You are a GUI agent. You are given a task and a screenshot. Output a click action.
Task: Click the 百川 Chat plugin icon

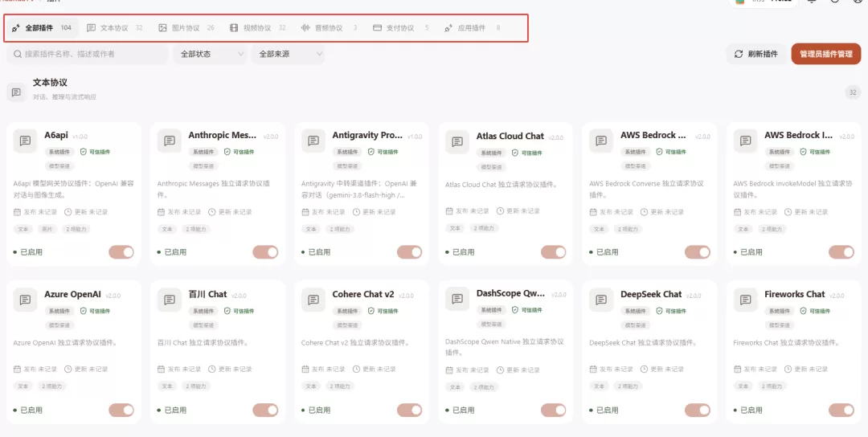coord(170,300)
